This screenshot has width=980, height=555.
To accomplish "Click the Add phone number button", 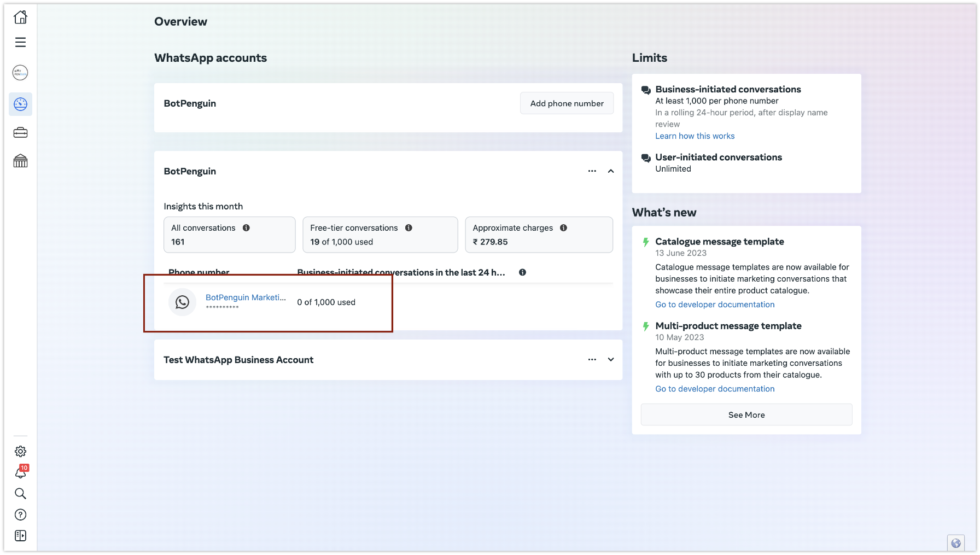I will tap(567, 103).
